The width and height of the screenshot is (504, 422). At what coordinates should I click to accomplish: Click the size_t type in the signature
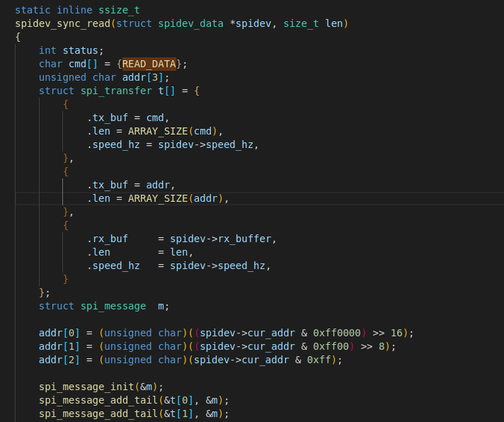(301, 23)
